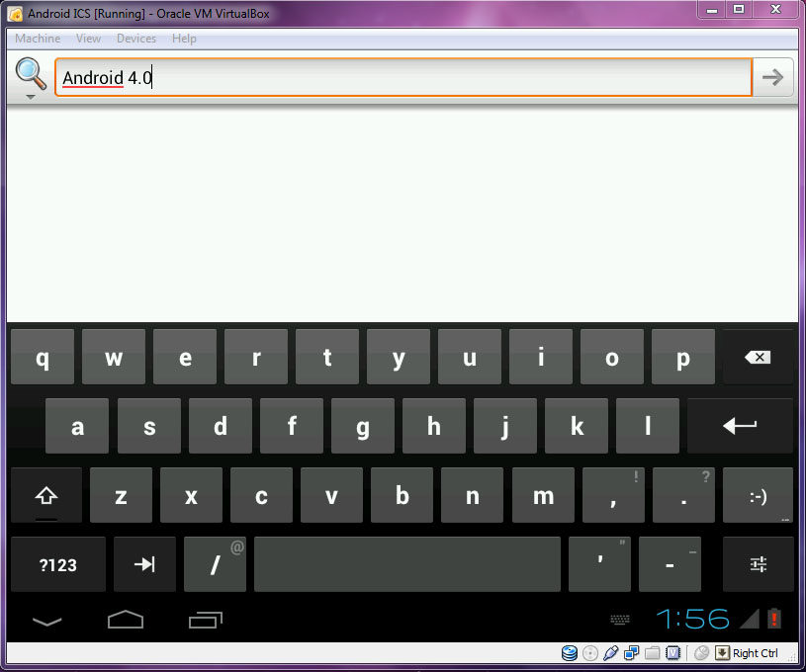This screenshot has height=672, width=806.
Task: Tap the period key
Action: 683,495
